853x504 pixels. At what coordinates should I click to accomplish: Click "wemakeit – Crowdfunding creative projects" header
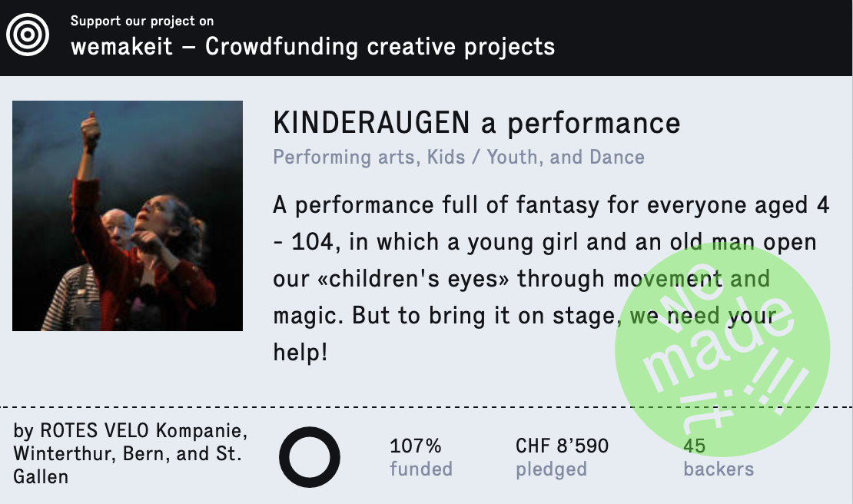tap(313, 47)
